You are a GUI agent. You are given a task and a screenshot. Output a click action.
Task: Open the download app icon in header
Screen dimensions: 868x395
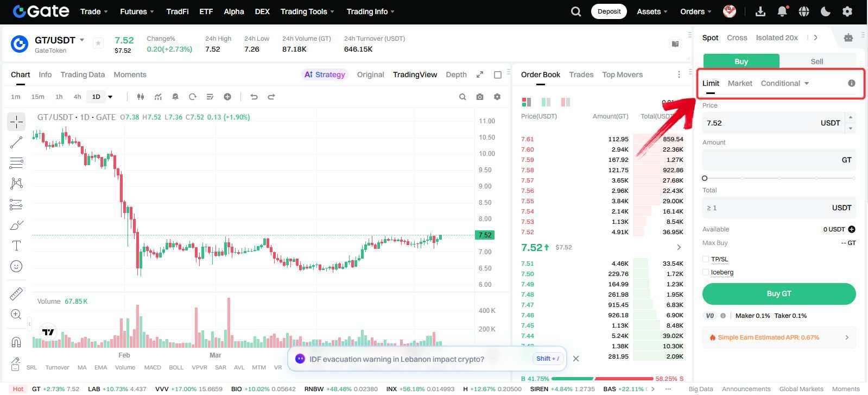(761, 11)
